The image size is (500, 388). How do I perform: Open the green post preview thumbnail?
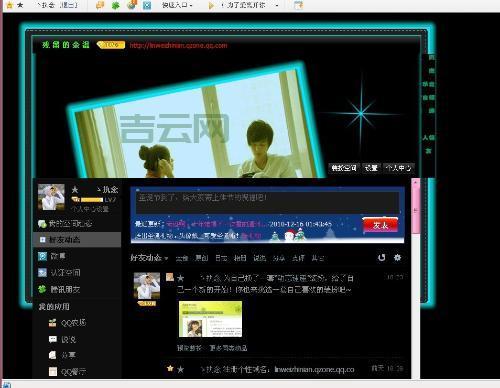click(210, 319)
